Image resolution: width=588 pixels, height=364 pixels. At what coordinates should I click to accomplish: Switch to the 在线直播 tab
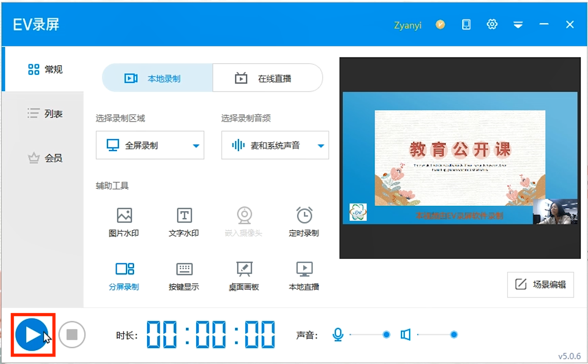[267, 78]
